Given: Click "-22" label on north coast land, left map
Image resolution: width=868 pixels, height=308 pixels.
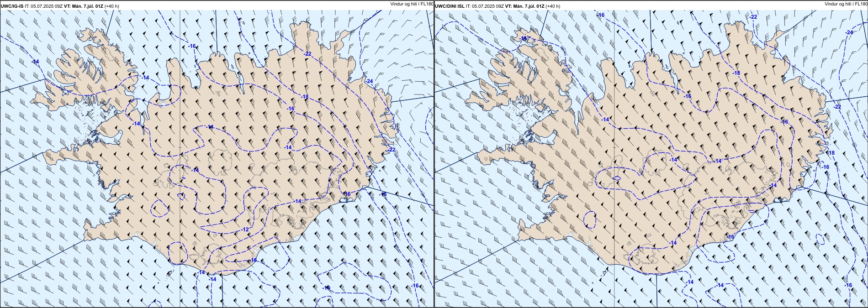Looking at the screenshot, I should point(307,54).
